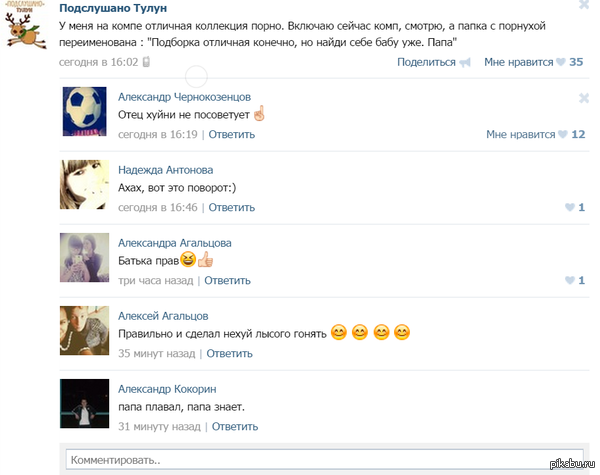The width and height of the screenshot is (600, 475).
Task: Click heart on Надежда Антонова's comment
Action: (x=570, y=207)
